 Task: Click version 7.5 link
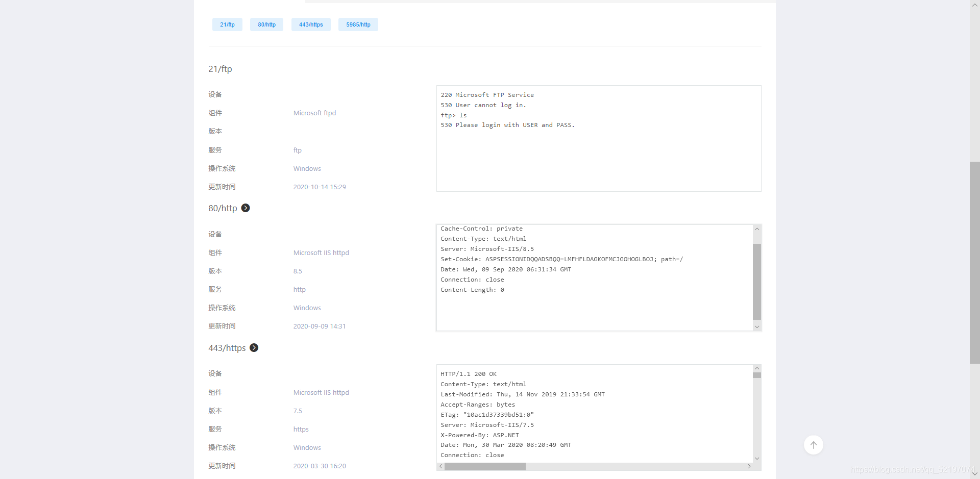tap(298, 411)
